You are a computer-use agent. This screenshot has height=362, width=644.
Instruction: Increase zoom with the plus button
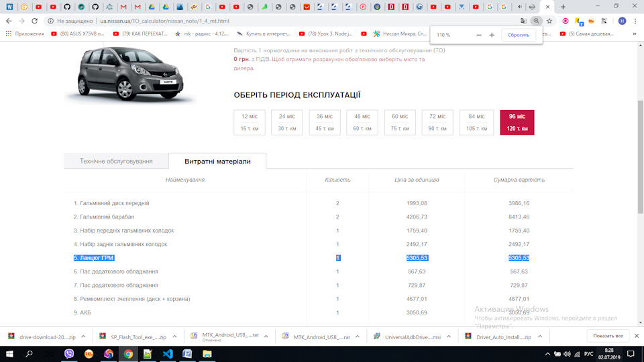[492, 35]
